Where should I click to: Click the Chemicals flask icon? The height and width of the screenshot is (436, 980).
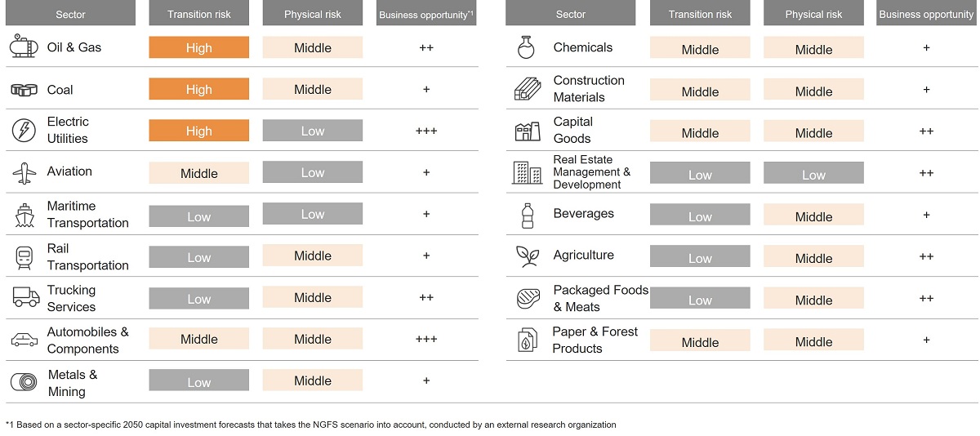[x=526, y=47]
